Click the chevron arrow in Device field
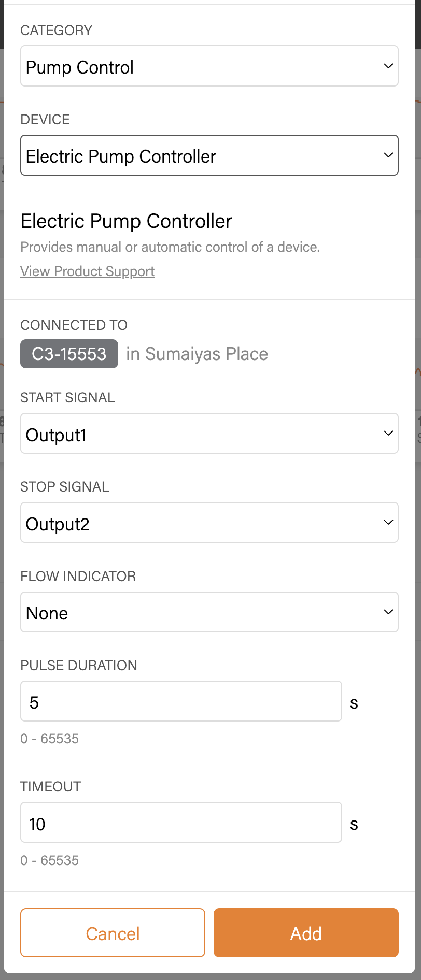This screenshot has height=980, width=421. [388, 155]
